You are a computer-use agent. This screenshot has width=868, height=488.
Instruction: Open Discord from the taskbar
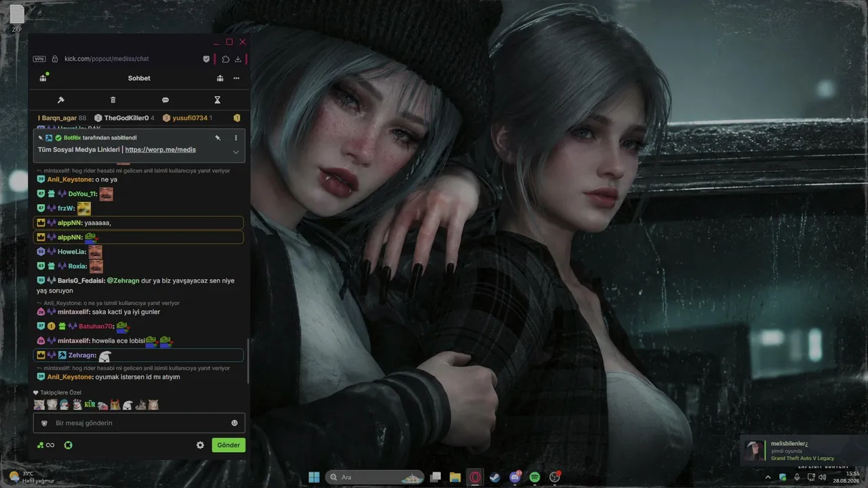[x=515, y=477]
